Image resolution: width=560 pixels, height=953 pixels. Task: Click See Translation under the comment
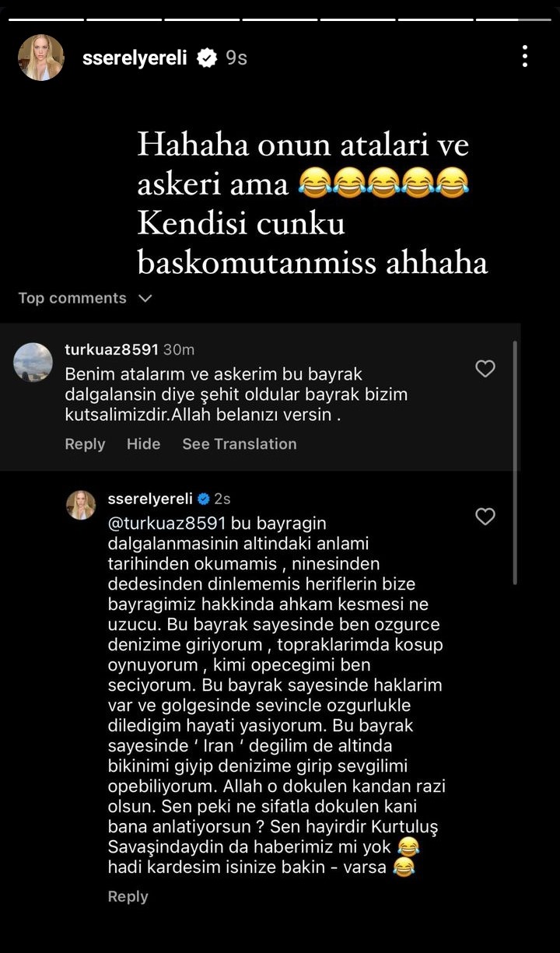point(240,443)
